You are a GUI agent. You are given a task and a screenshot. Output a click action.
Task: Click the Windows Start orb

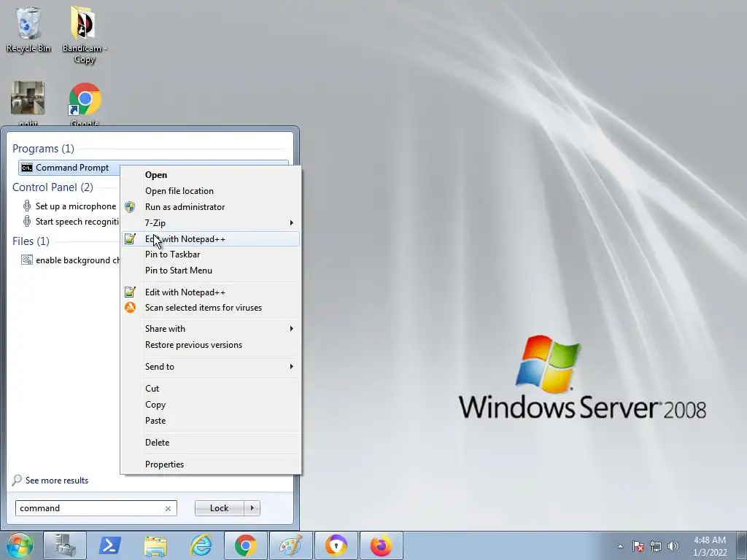coord(20,545)
